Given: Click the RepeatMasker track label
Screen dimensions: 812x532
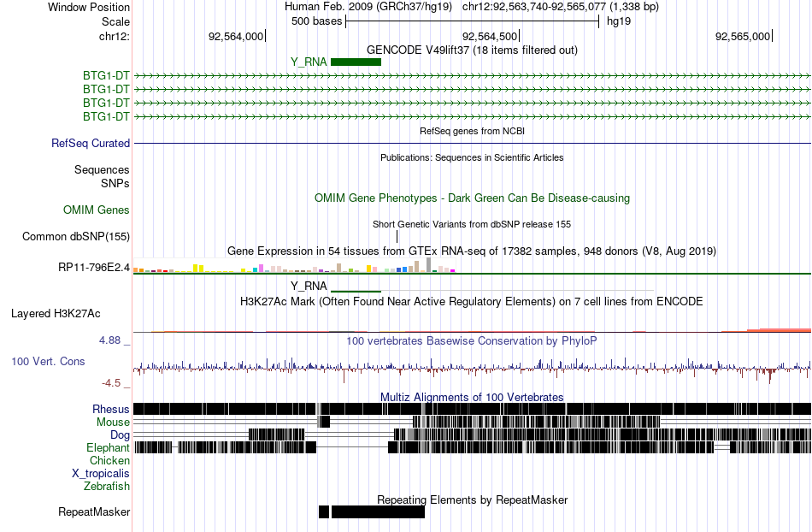Looking at the screenshot, I should pyautogui.click(x=94, y=511).
